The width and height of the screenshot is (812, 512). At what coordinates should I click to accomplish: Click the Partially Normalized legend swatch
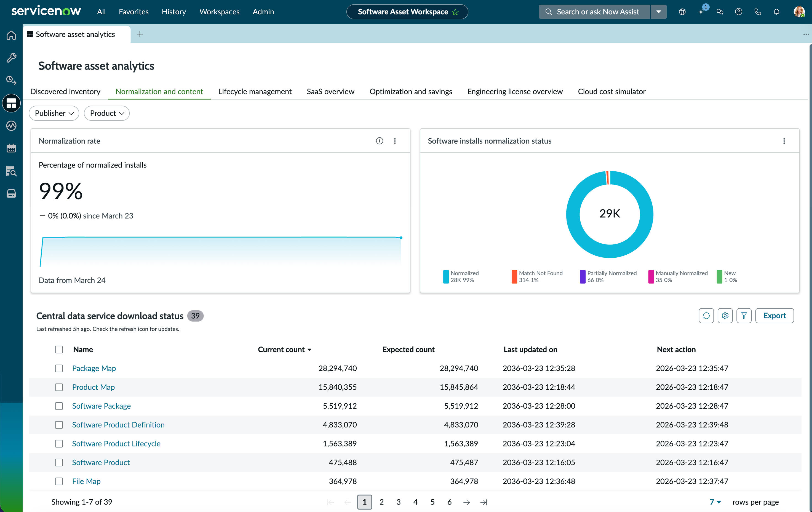point(582,277)
